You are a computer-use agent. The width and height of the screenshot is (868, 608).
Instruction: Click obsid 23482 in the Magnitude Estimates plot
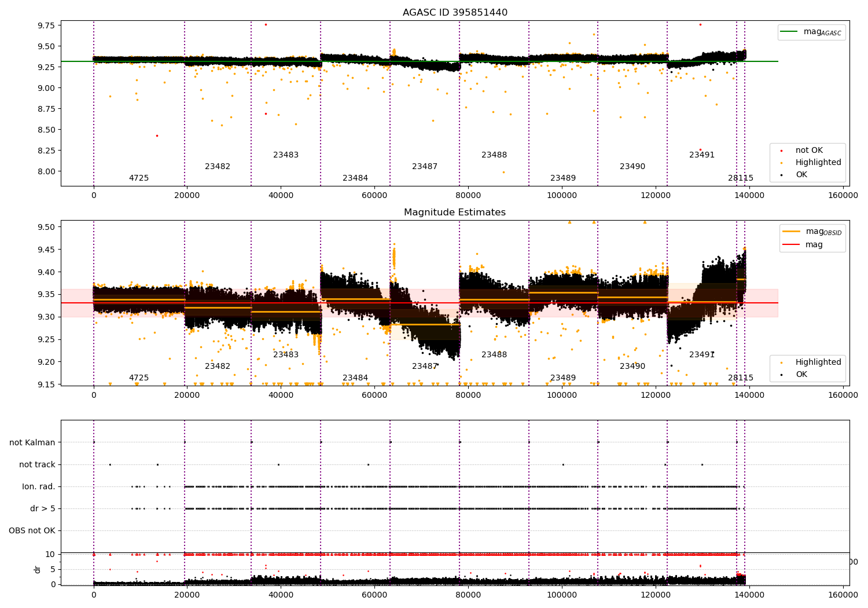(218, 367)
